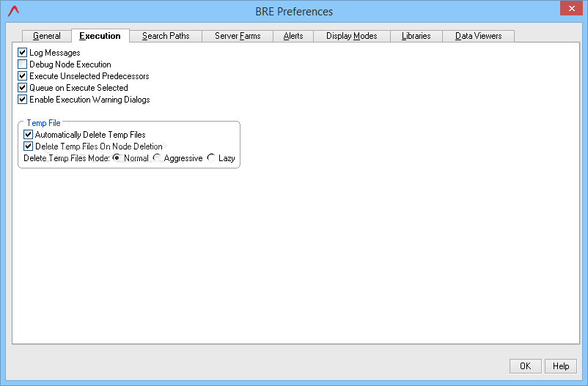Viewport: 588px width, 386px height.
Task: Open Help for preferences
Action: tap(561, 366)
